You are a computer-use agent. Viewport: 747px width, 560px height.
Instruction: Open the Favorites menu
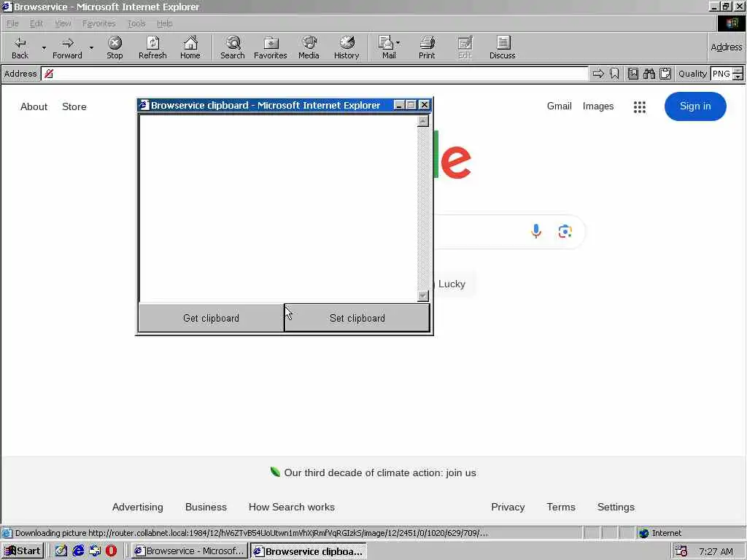98,23
